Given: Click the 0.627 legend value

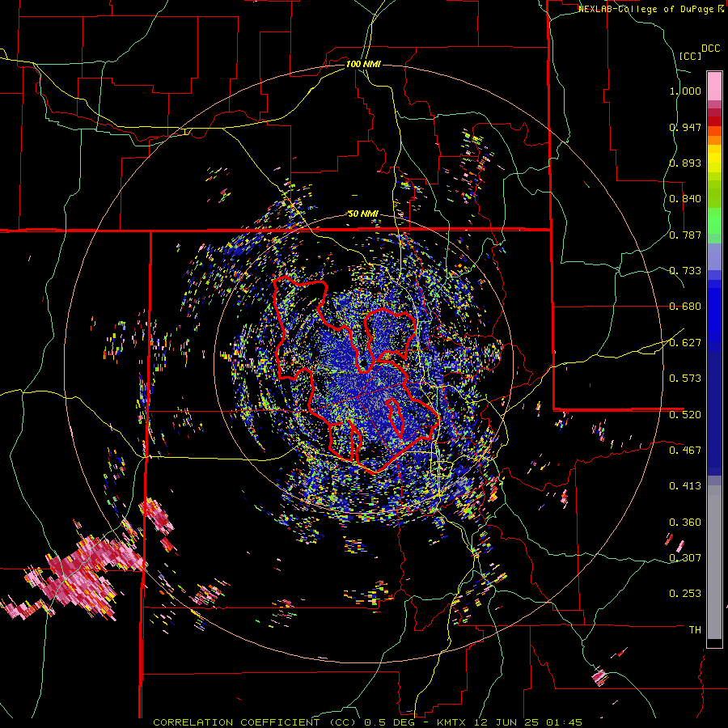Looking at the screenshot, I should coord(685,343).
